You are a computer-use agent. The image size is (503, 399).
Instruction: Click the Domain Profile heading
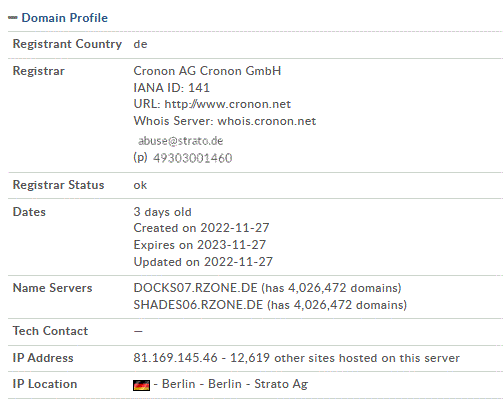tap(65, 18)
